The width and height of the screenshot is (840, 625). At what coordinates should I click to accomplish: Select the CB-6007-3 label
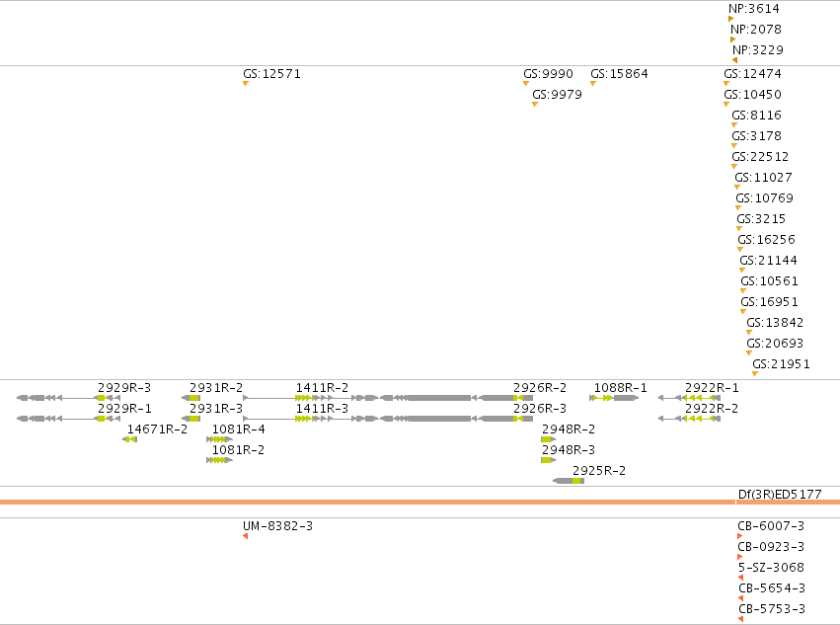(x=771, y=526)
